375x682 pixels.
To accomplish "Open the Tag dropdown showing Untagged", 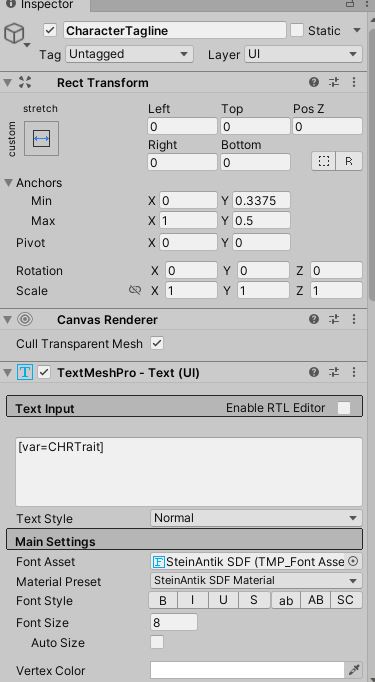I will click(x=130, y=54).
